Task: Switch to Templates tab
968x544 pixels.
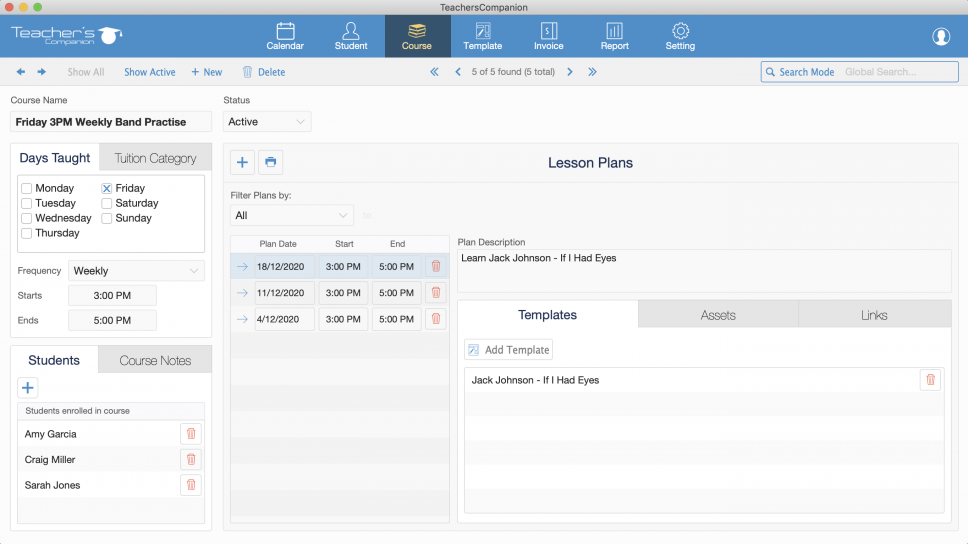Action: tap(548, 315)
